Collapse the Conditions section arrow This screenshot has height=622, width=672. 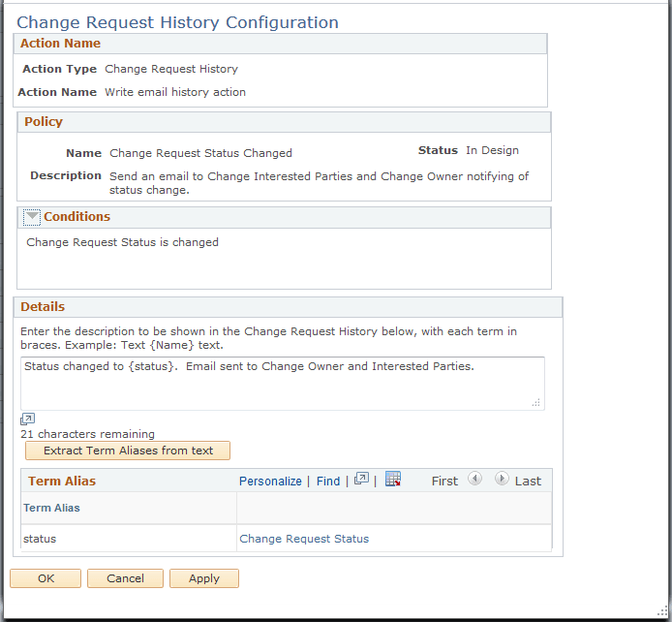click(32, 217)
